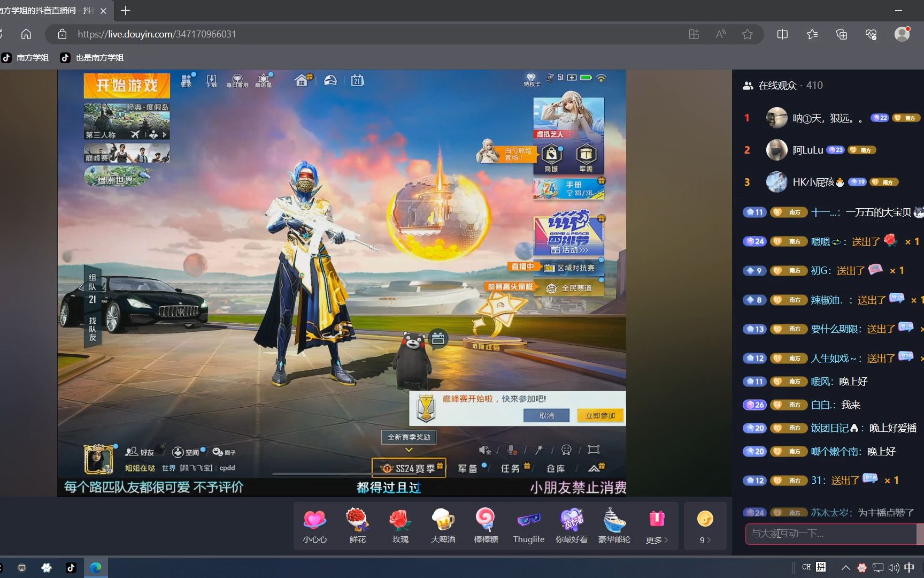Expand the 全新赛季奖励 dropdown
This screenshot has height=578, width=924.
coord(409,437)
